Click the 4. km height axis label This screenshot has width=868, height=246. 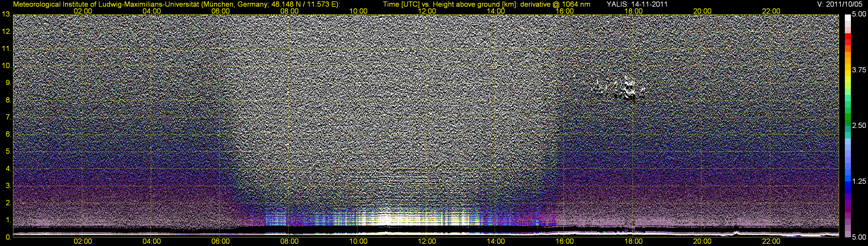coord(8,168)
